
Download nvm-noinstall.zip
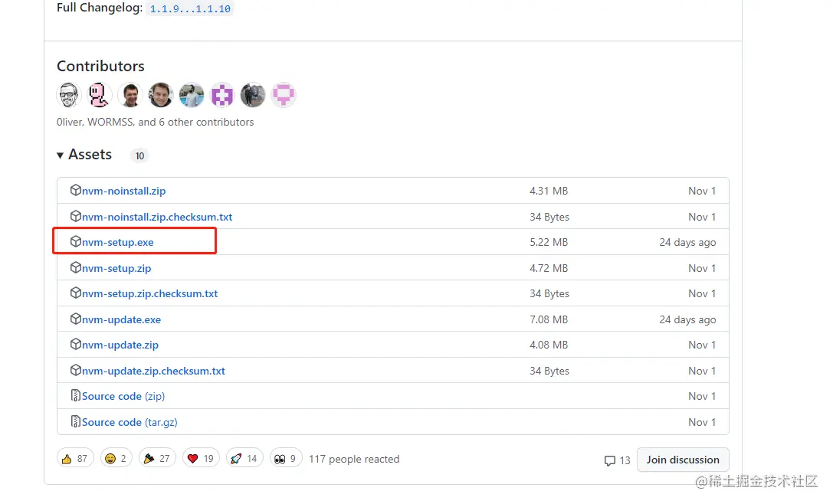click(x=124, y=191)
